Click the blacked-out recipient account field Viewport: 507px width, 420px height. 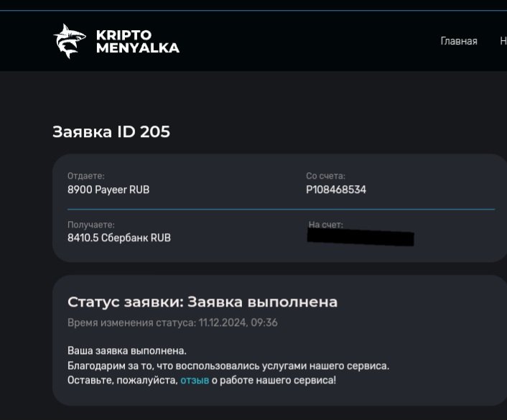tap(361, 238)
